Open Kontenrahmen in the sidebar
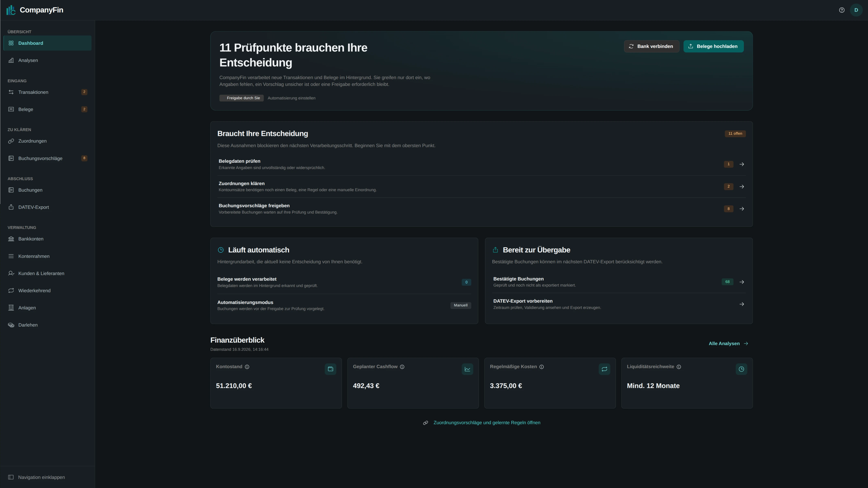Image resolution: width=868 pixels, height=488 pixels. pyautogui.click(x=48, y=256)
